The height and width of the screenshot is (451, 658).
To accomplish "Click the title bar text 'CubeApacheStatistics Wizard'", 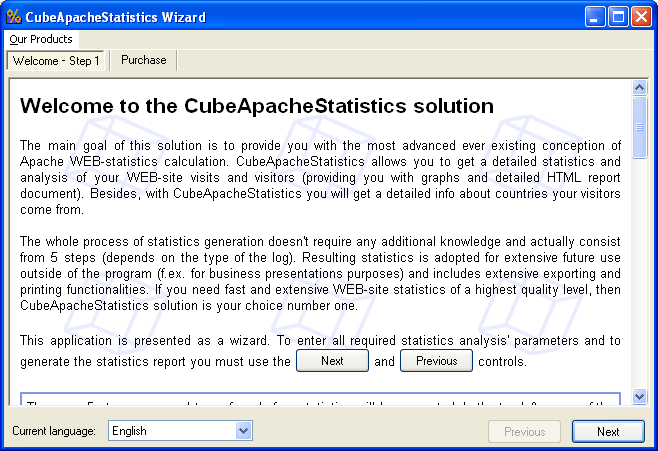I will click(115, 17).
